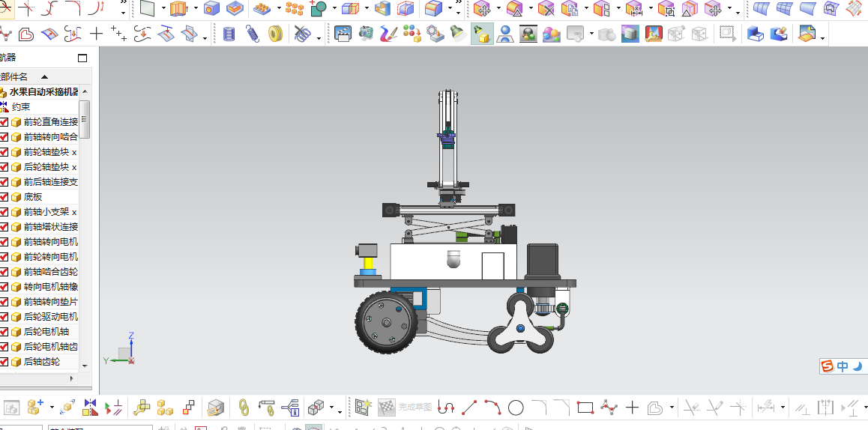Click the sketch Circle tool
868x430 pixels.
[516, 408]
